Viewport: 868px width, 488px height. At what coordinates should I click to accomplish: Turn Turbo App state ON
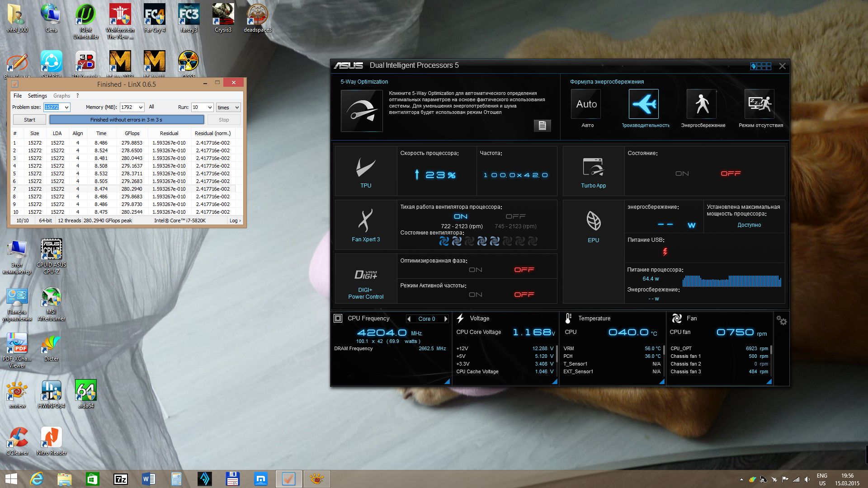coord(682,174)
